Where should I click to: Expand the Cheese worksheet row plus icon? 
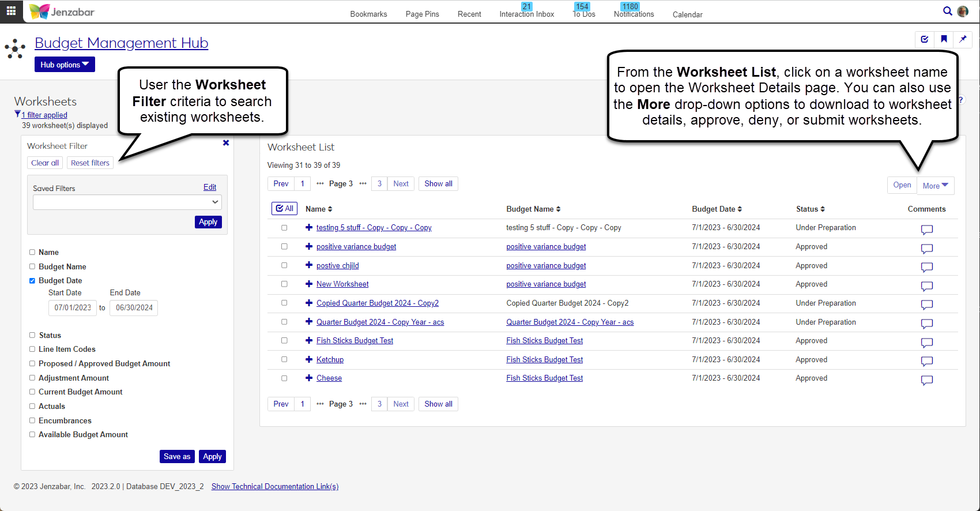(x=309, y=378)
